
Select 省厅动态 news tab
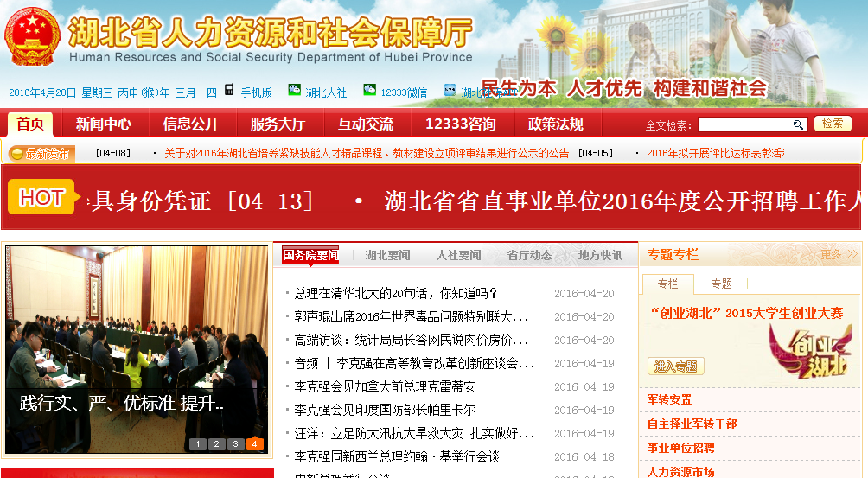coord(529,255)
